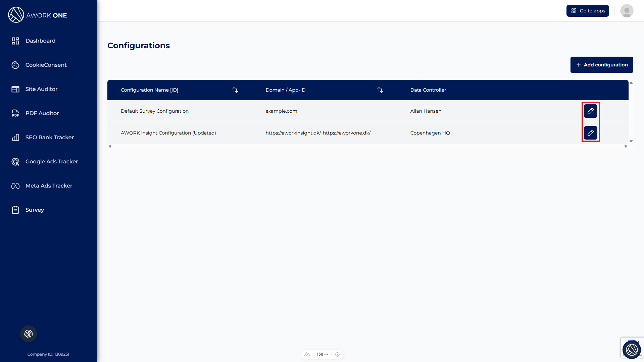Sort by Configuration Name column
The image size is (644, 362).
click(235, 90)
